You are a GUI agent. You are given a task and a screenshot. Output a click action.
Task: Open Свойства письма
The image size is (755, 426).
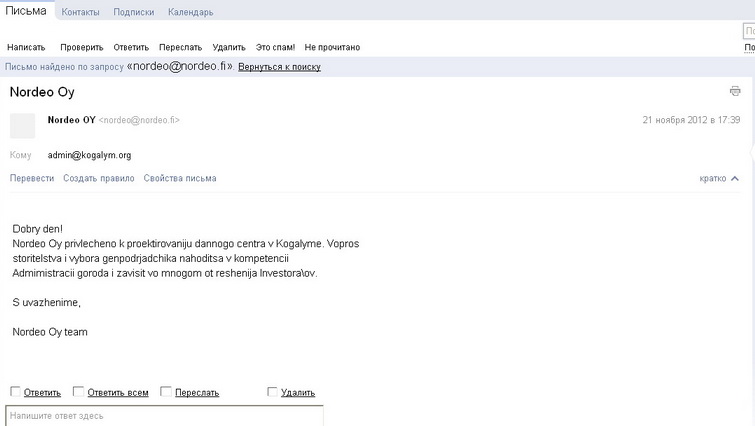click(x=180, y=178)
